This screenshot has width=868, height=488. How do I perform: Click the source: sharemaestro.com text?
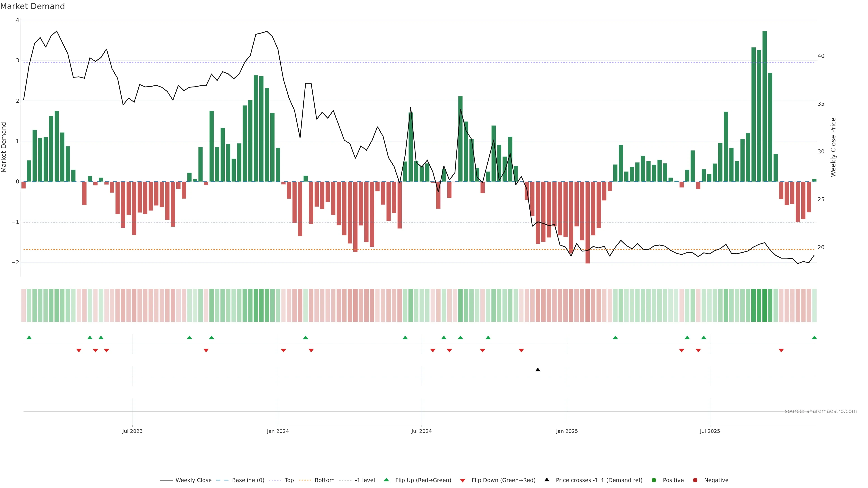click(821, 411)
